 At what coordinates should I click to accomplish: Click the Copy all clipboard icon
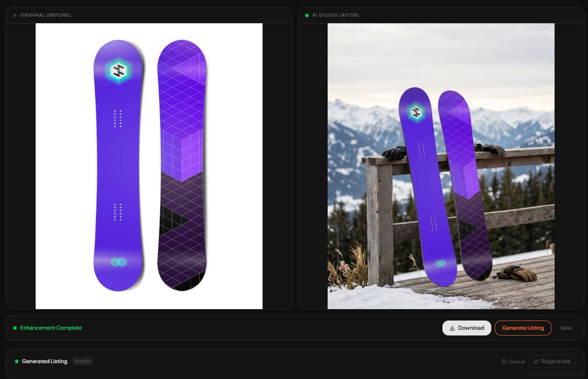click(504, 361)
